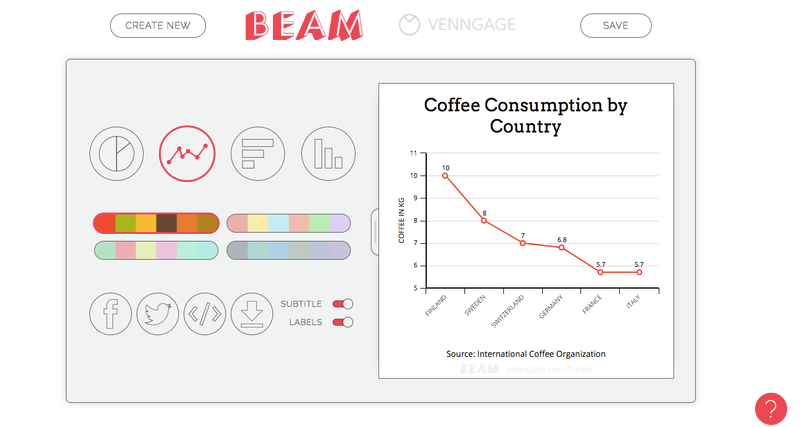
Task: Choose the vertical column chart icon
Action: tap(328, 154)
